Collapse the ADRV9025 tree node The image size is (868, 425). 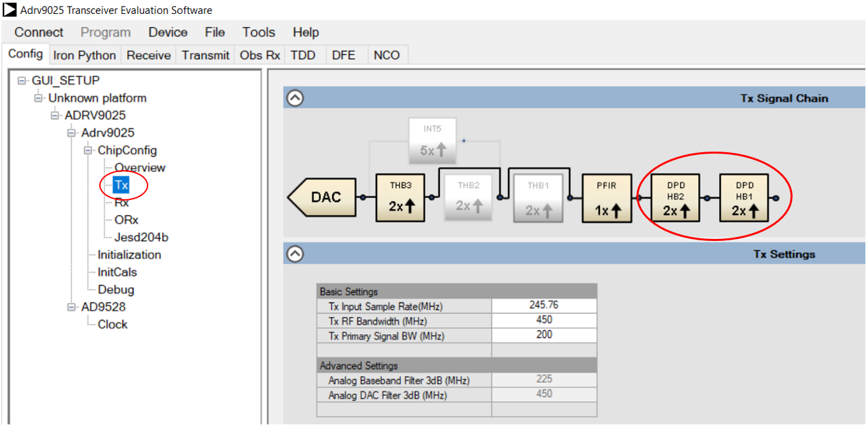[x=56, y=116]
